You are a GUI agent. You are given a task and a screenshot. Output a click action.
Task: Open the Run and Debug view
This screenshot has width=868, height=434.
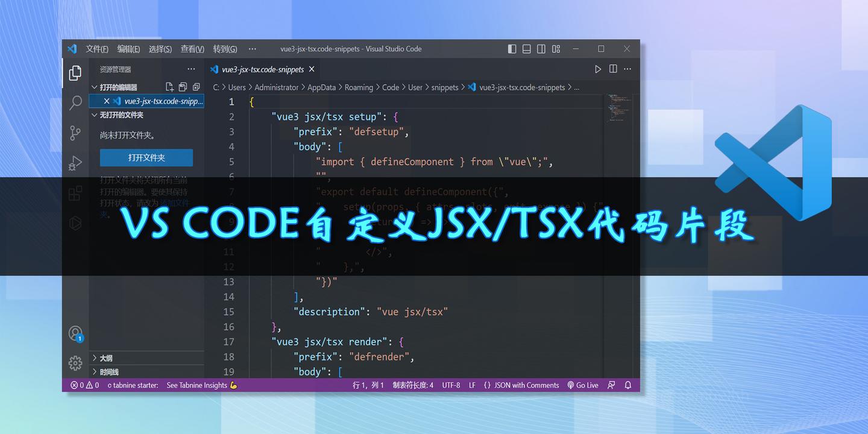click(x=75, y=163)
